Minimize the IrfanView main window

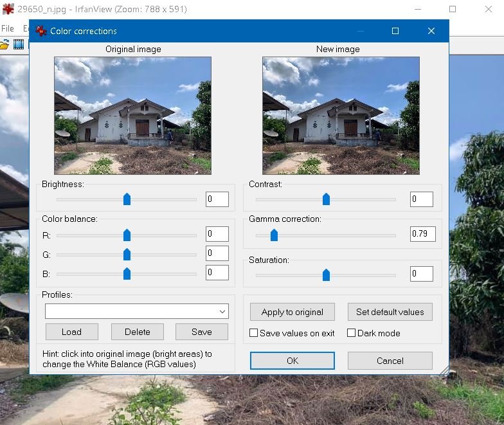[418, 9]
